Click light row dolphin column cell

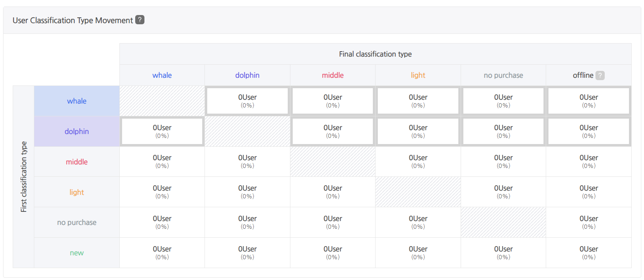(247, 192)
